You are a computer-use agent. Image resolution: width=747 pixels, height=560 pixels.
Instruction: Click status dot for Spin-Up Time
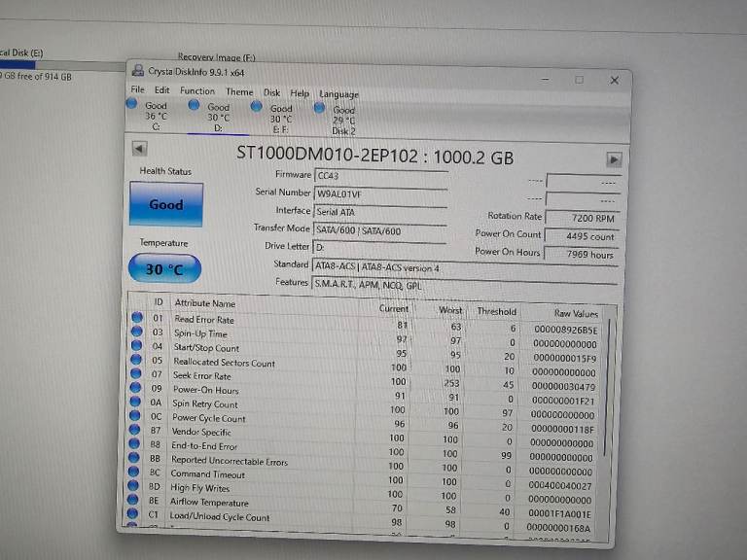(137, 331)
